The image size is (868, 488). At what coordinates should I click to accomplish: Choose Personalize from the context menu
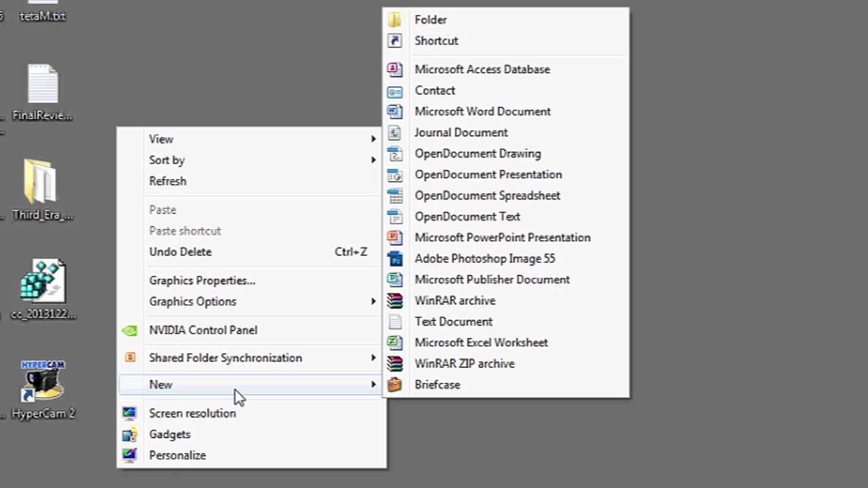[x=177, y=455]
